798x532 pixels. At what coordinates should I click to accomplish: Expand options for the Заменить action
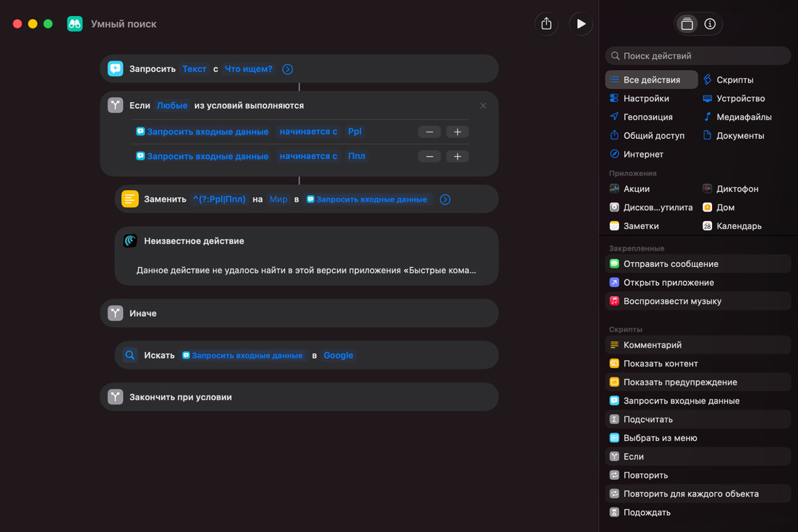445,199
